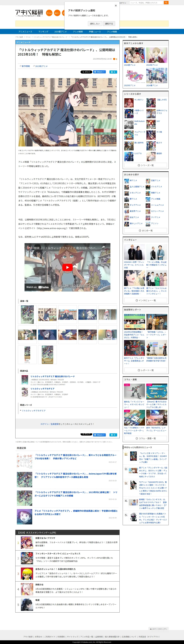Open the 2024夏アニメ nav tab
The width and height of the screenshot is (184, 644).
point(60,31)
